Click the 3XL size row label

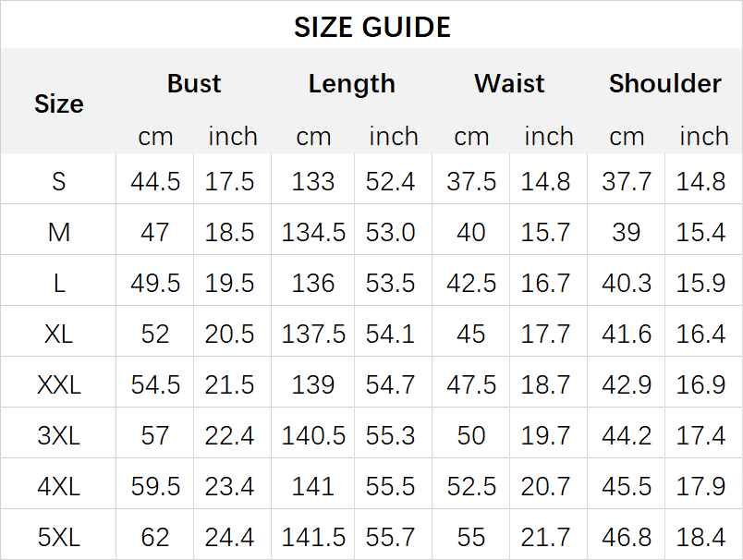click(x=58, y=435)
